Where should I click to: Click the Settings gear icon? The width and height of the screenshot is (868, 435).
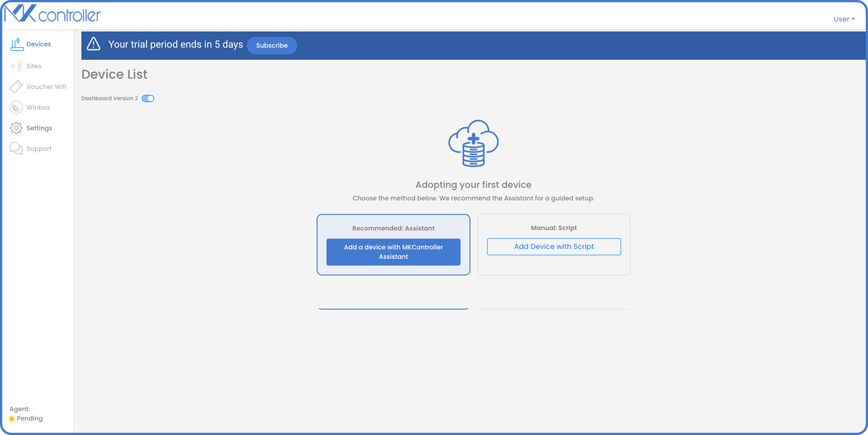pyautogui.click(x=16, y=128)
